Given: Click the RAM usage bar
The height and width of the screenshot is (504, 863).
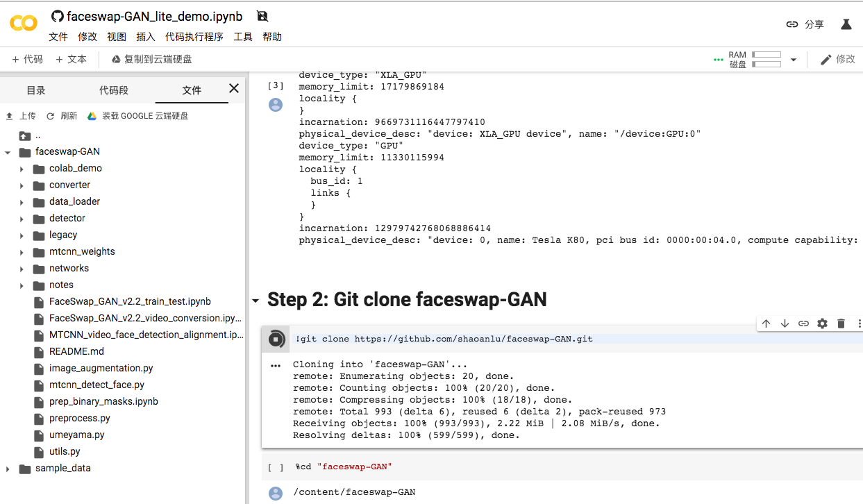Looking at the screenshot, I should pos(766,55).
